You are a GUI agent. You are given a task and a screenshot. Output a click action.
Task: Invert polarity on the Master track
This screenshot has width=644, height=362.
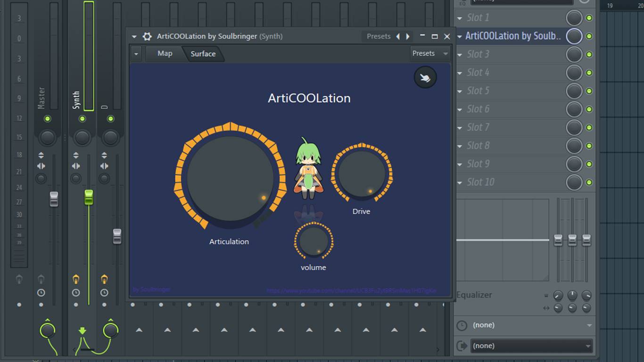41,155
